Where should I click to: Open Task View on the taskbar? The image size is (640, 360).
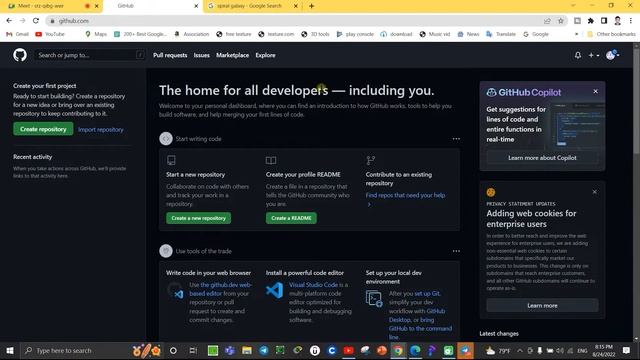193,351
